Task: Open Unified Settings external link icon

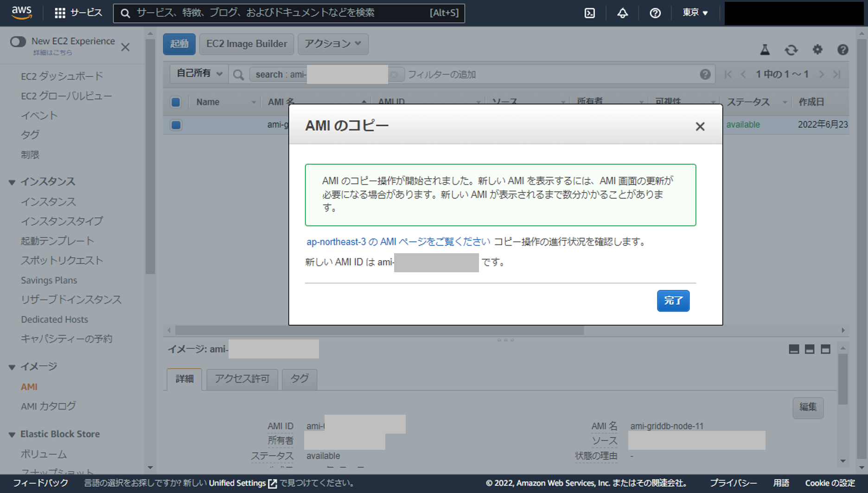Action: 273,483
